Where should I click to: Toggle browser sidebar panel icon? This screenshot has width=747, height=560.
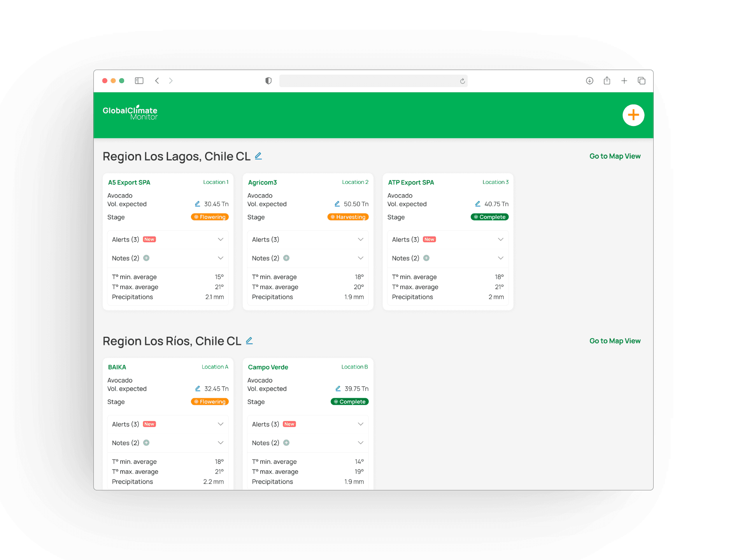pos(139,80)
